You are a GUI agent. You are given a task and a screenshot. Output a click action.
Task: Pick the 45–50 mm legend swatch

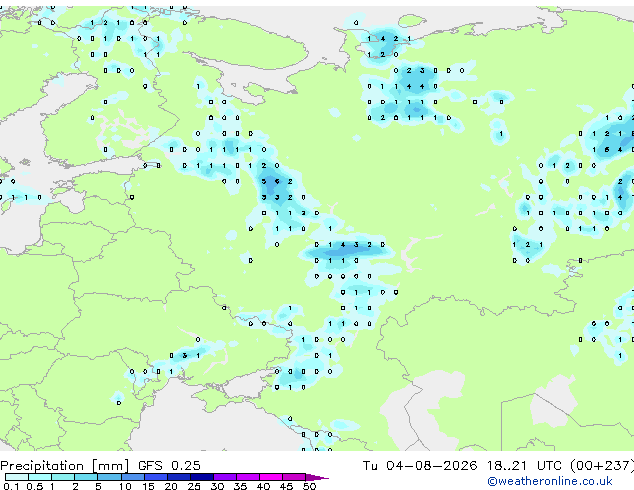point(294,477)
